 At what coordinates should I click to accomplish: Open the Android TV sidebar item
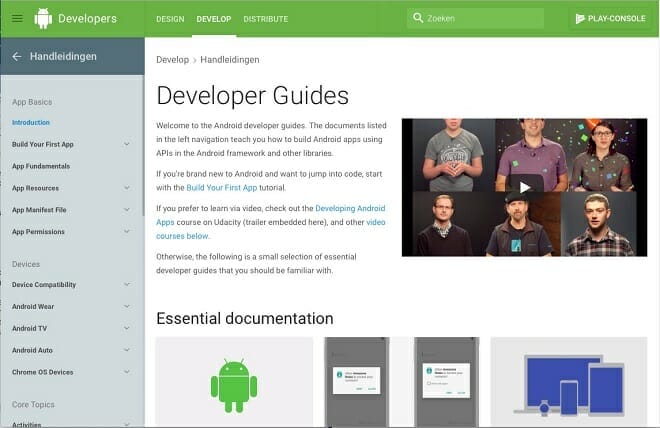click(x=29, y=328)
